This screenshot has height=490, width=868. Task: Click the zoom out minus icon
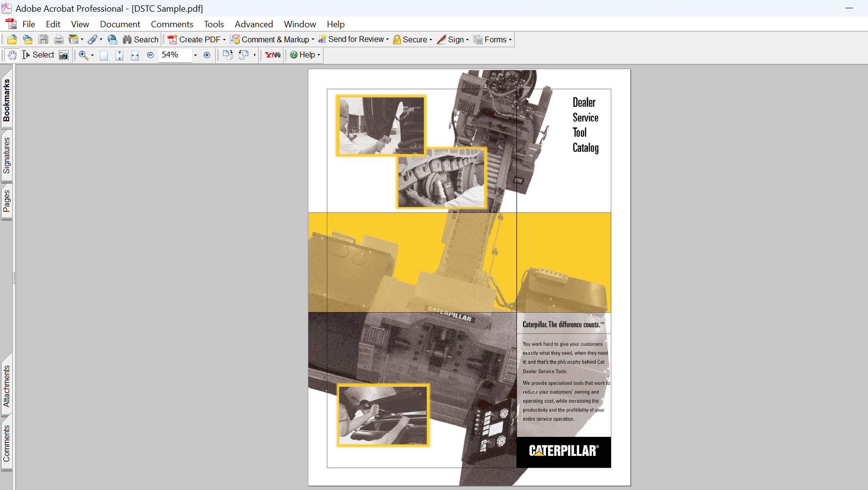pos(151,55)
